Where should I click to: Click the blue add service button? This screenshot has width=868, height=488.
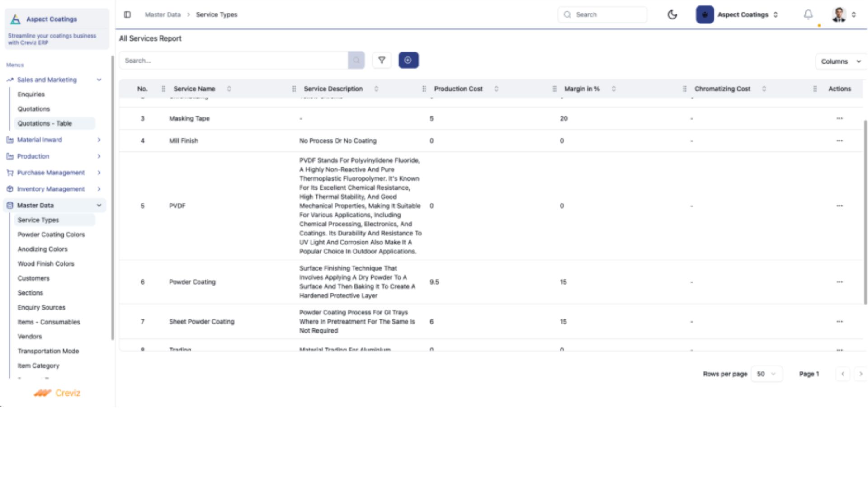pos(408,60)
